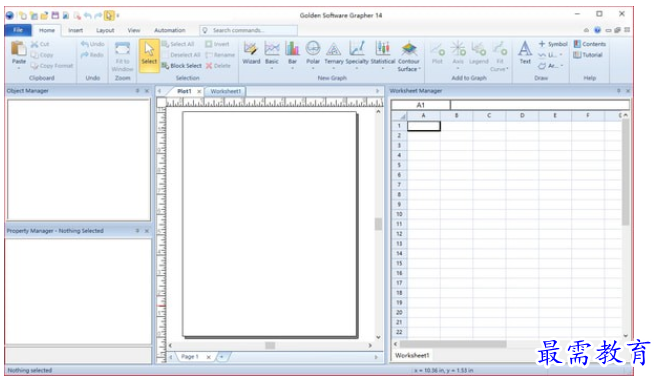
Task: Pin the Object Manager panel
Action: click(x=137, y=91)
